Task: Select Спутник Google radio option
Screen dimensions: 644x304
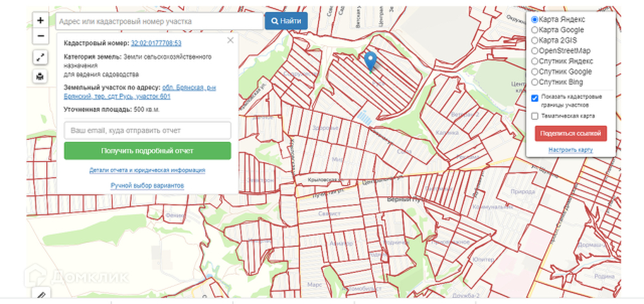Action: pos(534,72)
